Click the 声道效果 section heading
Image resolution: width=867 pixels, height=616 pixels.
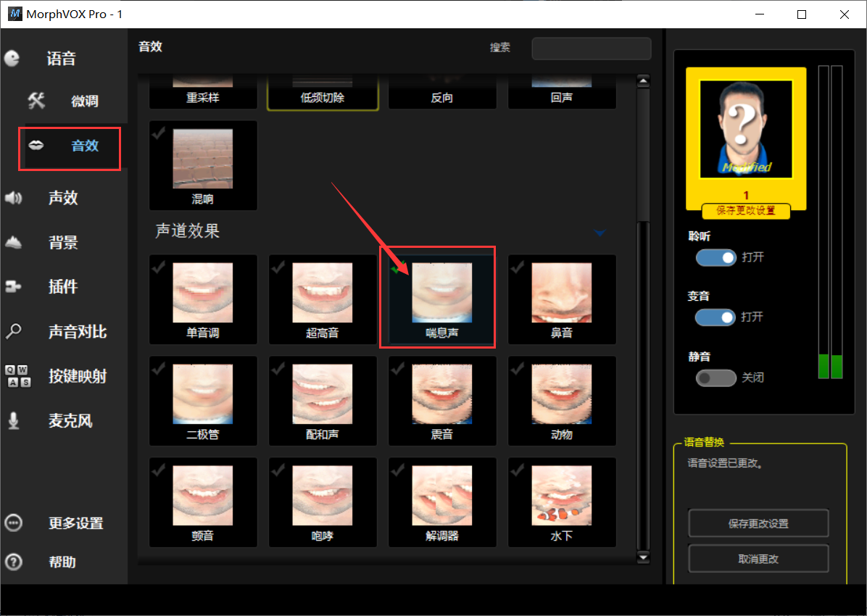[x=188, y=230]
